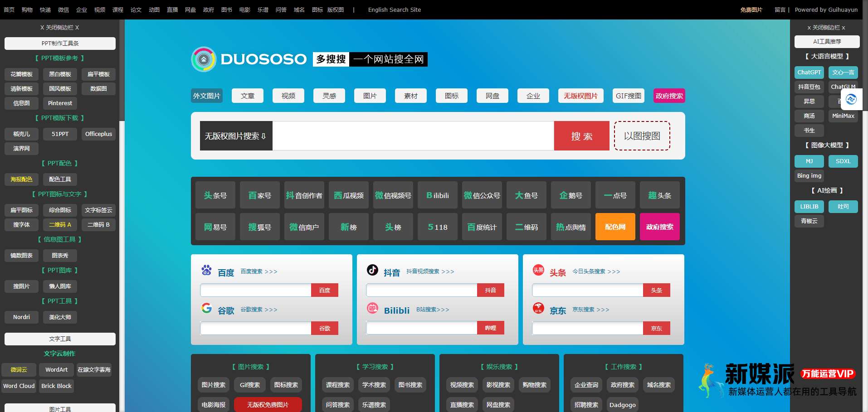Click the Google G logo icon
Image resolution: width=868 pixels, height=412 pixels.
[206, 308]
